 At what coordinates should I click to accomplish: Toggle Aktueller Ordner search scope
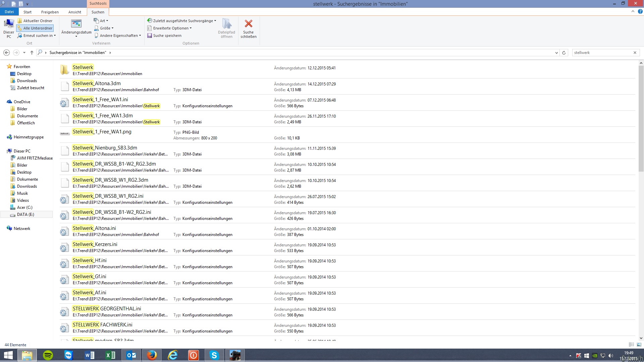point(35,21)
